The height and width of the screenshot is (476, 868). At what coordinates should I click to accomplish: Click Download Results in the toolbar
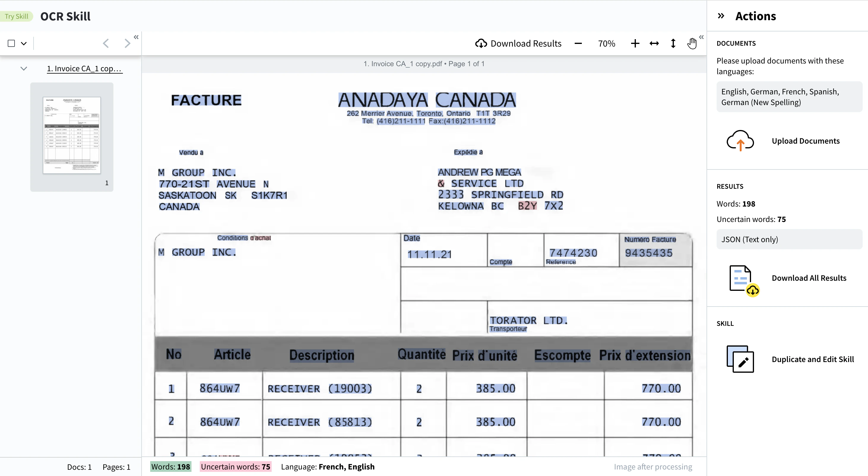tap(518, 43)
